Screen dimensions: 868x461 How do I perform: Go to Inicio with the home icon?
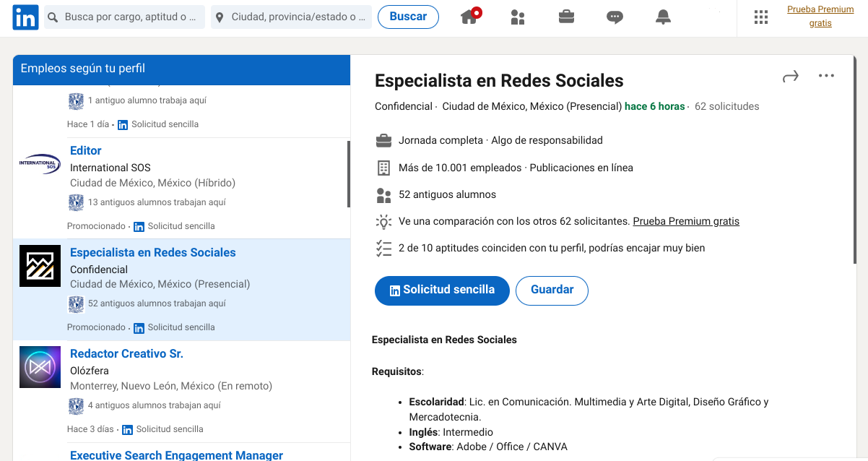click(469, 17)
